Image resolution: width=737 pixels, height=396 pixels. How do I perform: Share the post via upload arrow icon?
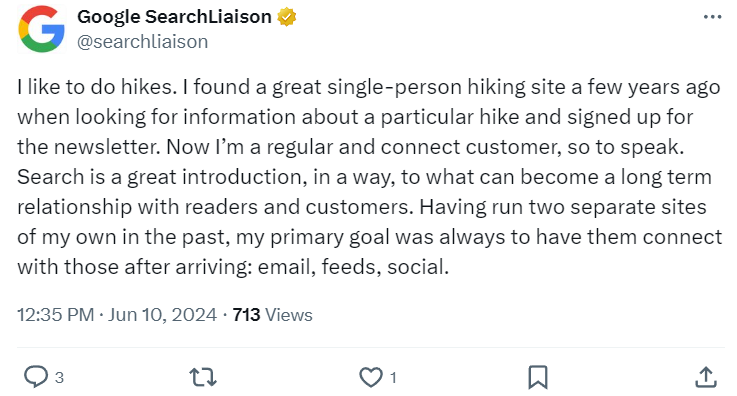pyautogui.click(x=706, y=377)
